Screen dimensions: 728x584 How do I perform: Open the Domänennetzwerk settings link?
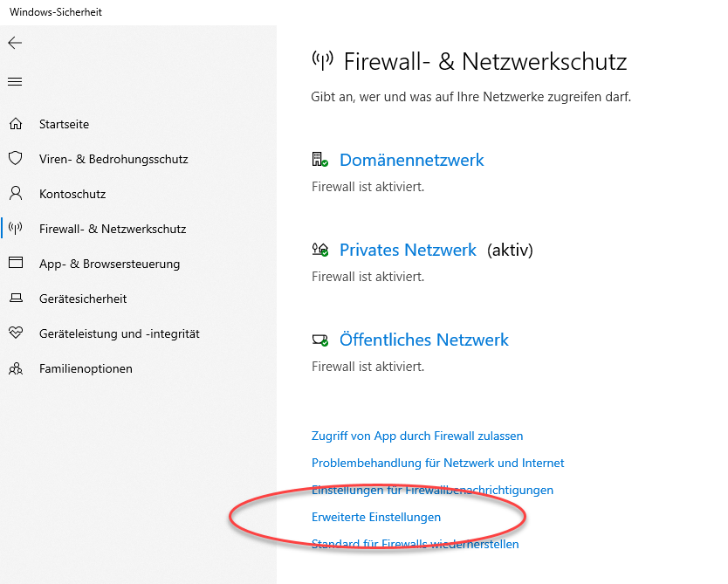click(411, 160)
